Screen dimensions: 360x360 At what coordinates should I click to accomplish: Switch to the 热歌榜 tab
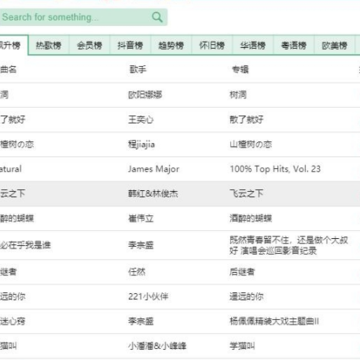[49, 45]
